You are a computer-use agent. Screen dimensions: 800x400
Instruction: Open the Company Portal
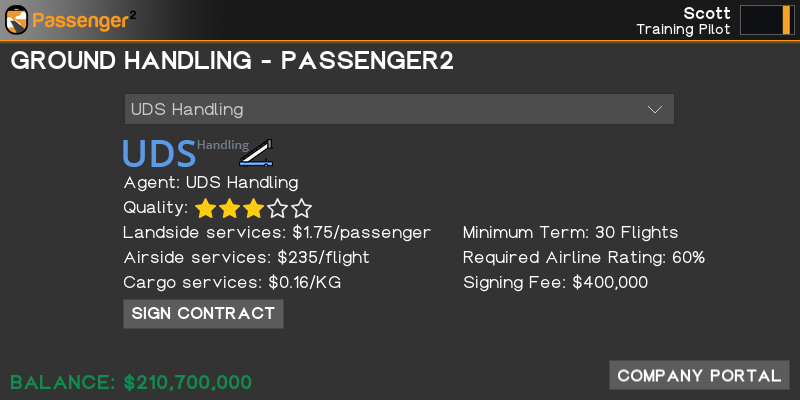coord(699,375)
